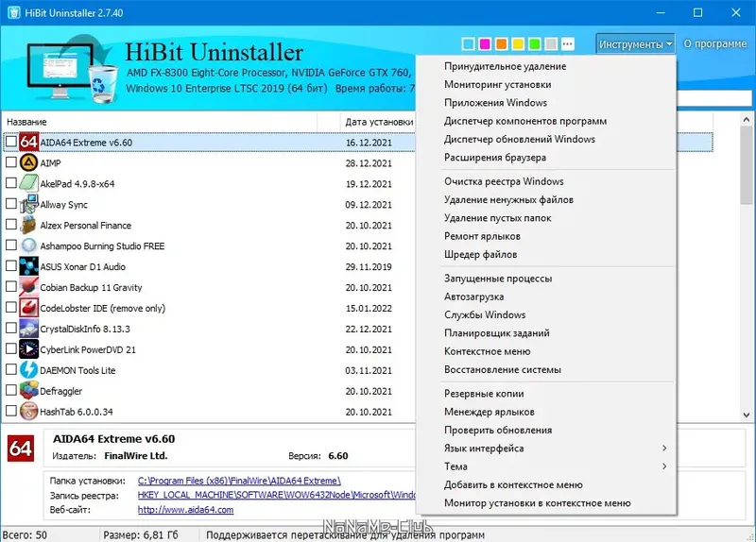Click the ASUS Xonar D1 Audio icon

coord(29,266)
